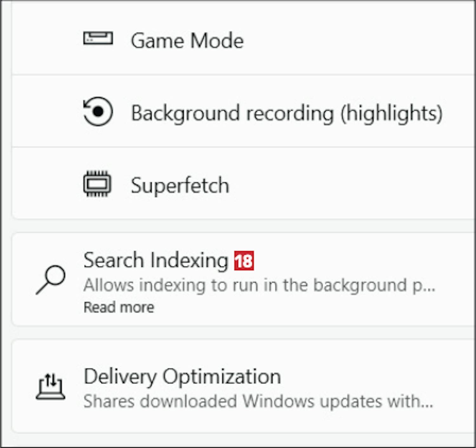The image size is (476, 448).
Task: Follow the Read more link
Action: point(119,307)
